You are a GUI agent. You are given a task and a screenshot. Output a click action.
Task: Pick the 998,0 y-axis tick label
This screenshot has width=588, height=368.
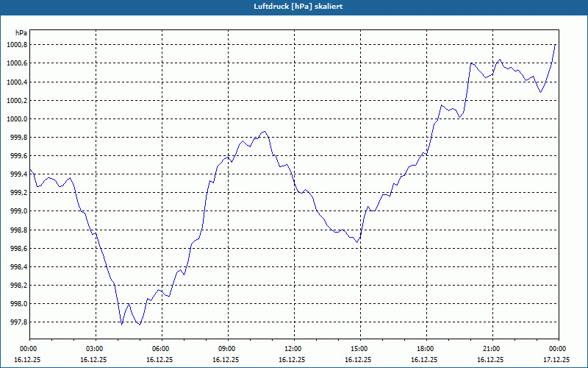pyautogui.click(x=19, y=304)
